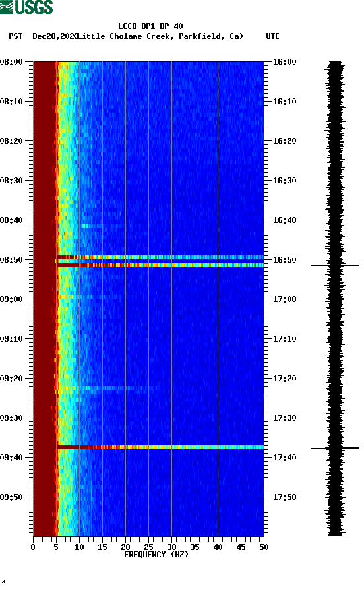Click the 0 Hz frequency tick label

[x=33, y=547]
